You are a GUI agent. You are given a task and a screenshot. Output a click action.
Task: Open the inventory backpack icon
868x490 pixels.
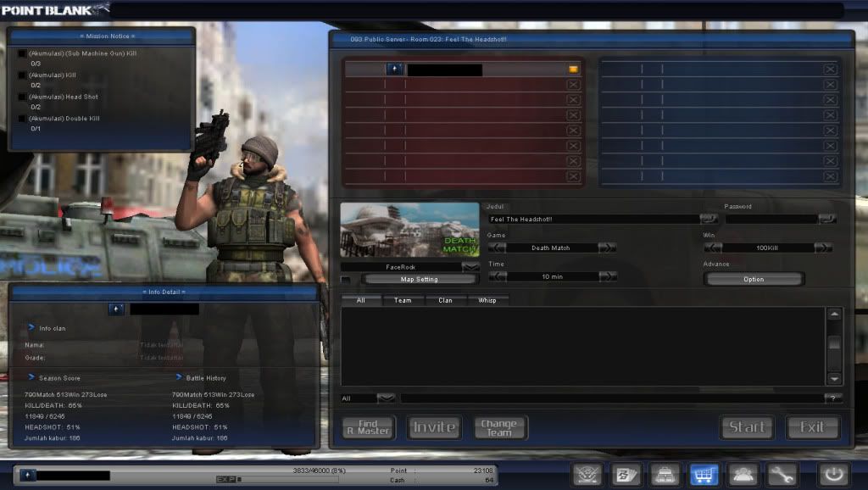coord(665,475)
